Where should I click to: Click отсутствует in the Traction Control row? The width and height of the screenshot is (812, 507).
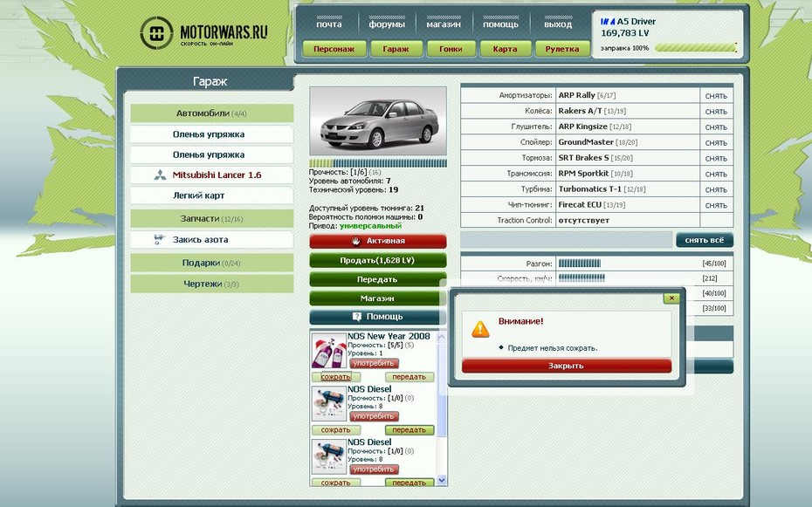click(x=583, y=221)
